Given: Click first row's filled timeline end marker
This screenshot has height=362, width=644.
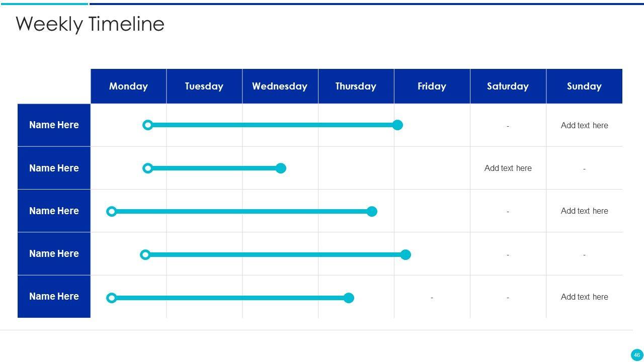Looking at the screenshot, I should point(397,125).
